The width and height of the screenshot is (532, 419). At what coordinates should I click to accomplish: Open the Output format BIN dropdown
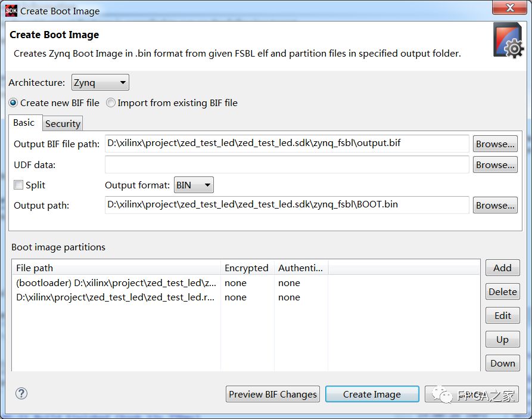(x=194, y=185)
